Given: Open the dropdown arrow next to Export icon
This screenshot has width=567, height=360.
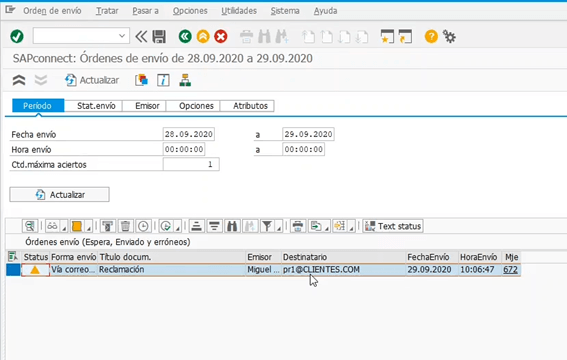Looking at the screenshot, I should pos(327,228).
